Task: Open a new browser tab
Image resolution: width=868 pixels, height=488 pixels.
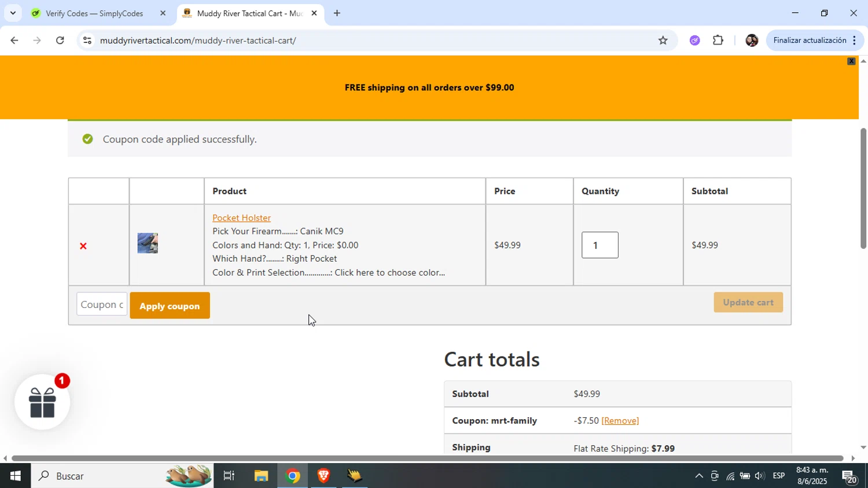Action: [x=337, y=13]
